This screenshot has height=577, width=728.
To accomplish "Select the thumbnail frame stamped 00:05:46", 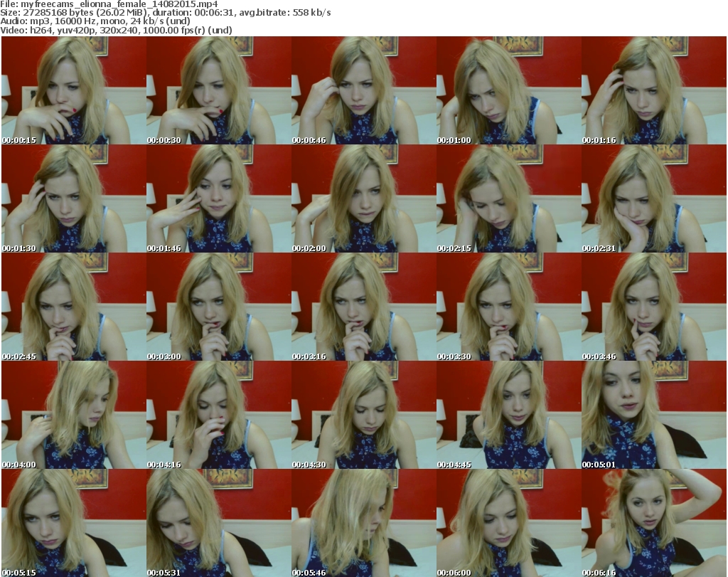I will coord(363,523).
